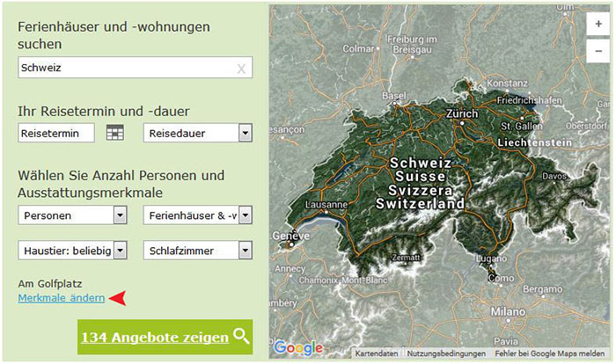The image size is (616, 364).
Task: Click the Freiburg im Breisgau label
Action: pos(412,44)
